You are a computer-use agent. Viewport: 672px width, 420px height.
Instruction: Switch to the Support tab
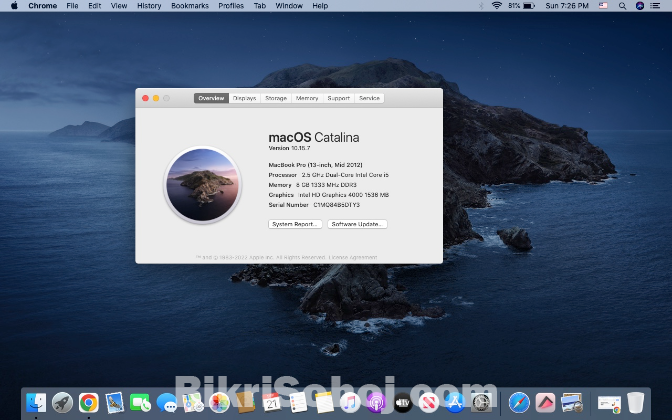tap(339, 98)
